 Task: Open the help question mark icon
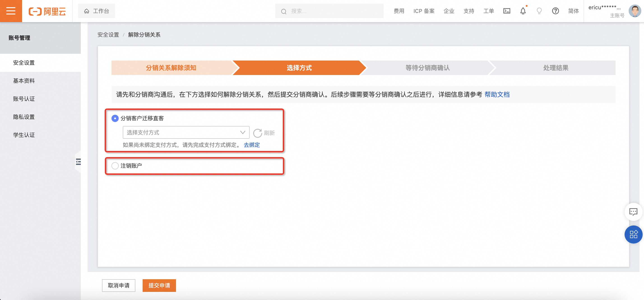point(555,11)
